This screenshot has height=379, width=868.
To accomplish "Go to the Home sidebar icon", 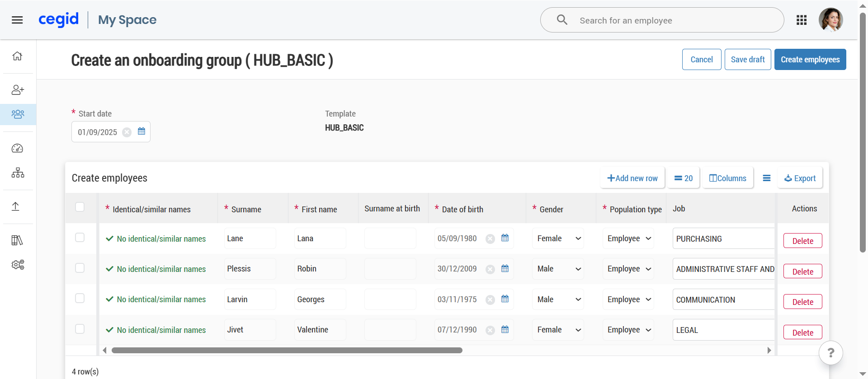I will coord(17,56).
